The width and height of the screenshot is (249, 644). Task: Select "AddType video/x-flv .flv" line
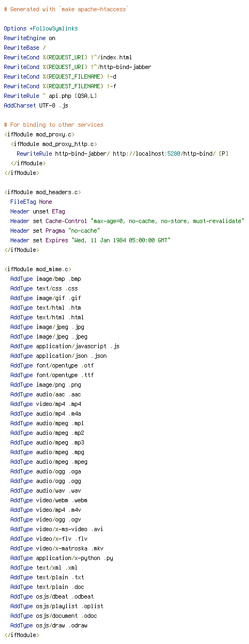click(49, 539)
